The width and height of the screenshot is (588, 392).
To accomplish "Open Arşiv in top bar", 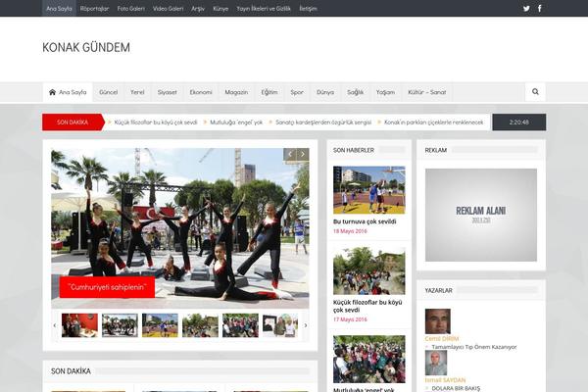I will 198,8.
